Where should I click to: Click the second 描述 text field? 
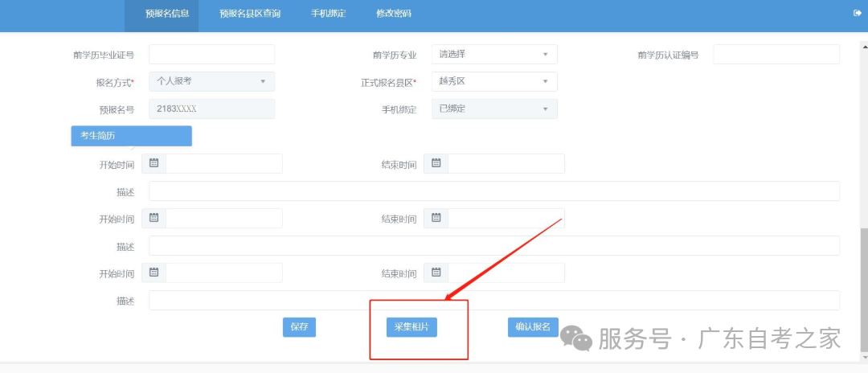pyautogui.click(x=494, y=245)
